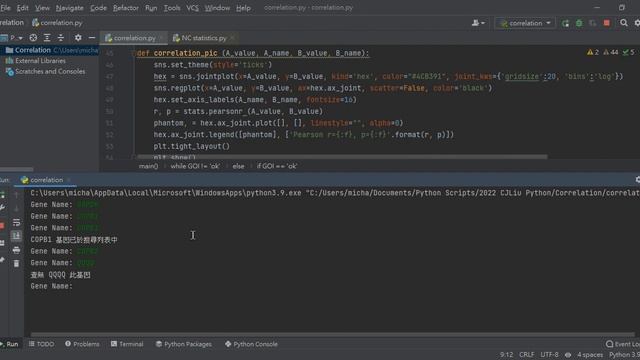Click Select Opened File locate icon
This screenshot has width=640, height=360.
[33, 38]
